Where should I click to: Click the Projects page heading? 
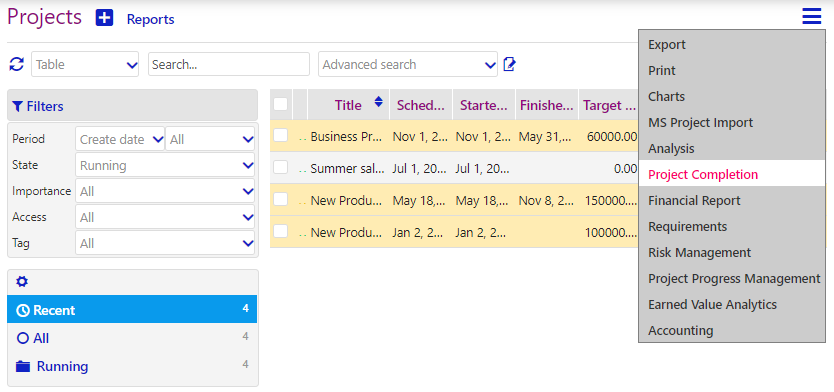[x=45, y=17]
